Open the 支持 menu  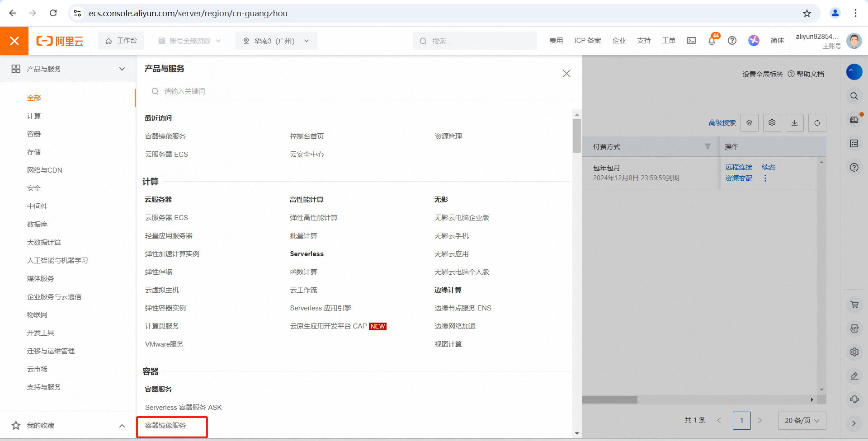(x=644, y=41)
